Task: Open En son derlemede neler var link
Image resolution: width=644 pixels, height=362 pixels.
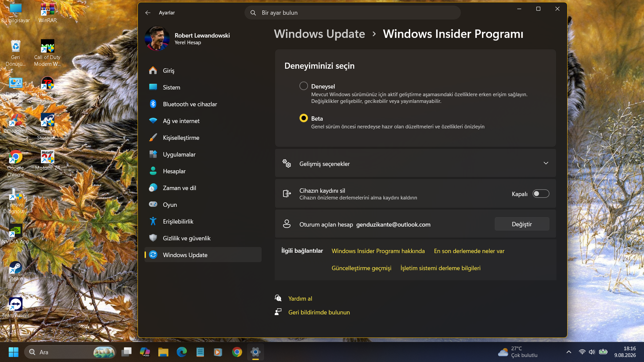Action: [x=469, y=251]
